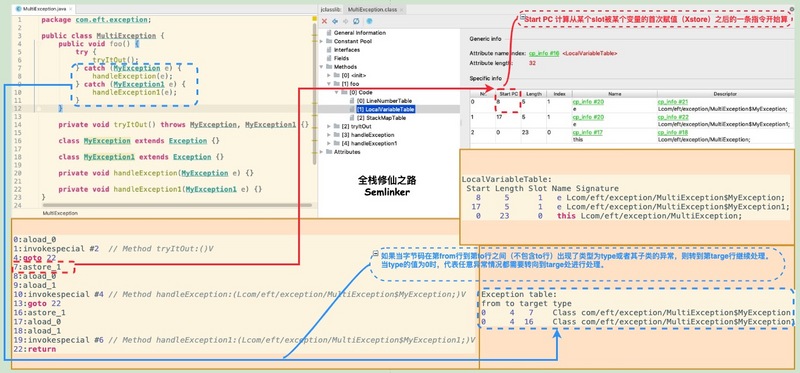
Task: Open the cp_info #18 descriptor link
Action: click(672, 132)
